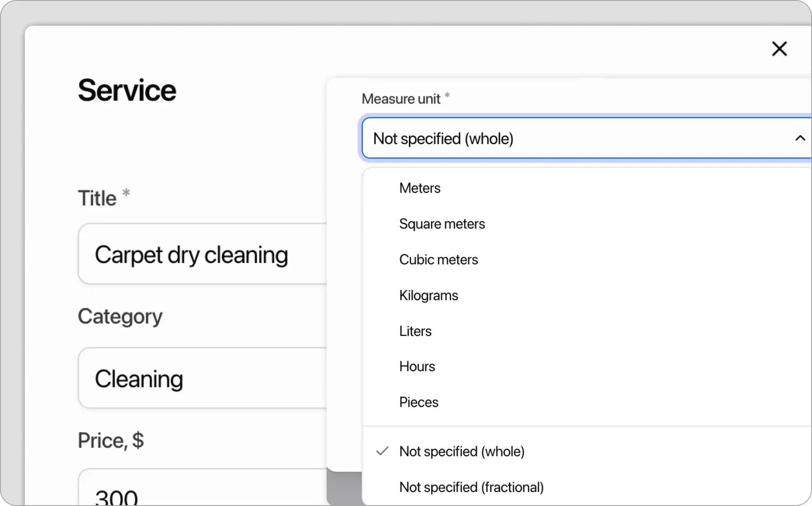812x506 pixels.
Task: Close the Service dialog with the X
Action: click(x=779, y=49)
